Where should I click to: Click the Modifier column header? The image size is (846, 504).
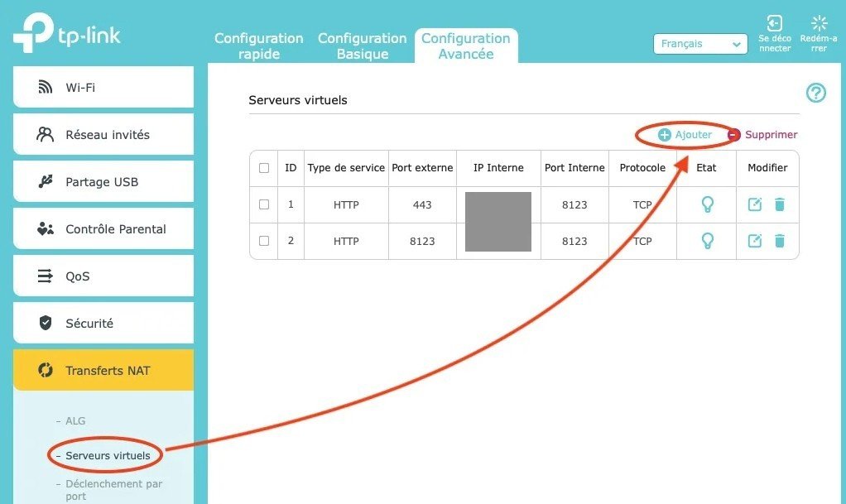pos(767,168)
